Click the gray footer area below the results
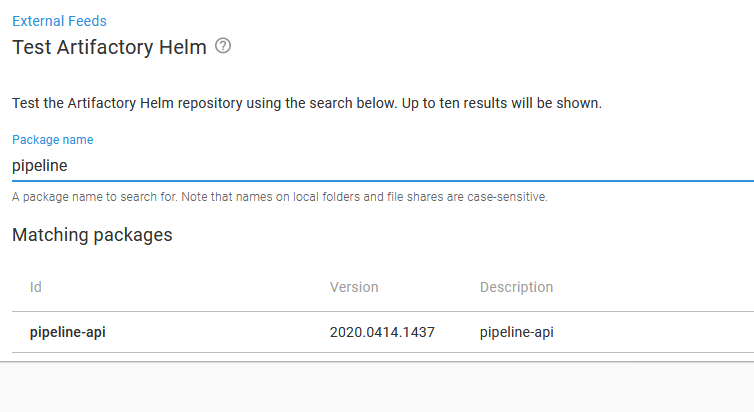The width and height of the screenshot is (754, 412). click(377, 388)
